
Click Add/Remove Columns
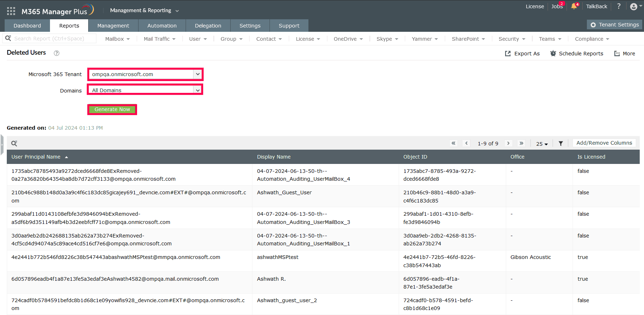tap(604, 143)
